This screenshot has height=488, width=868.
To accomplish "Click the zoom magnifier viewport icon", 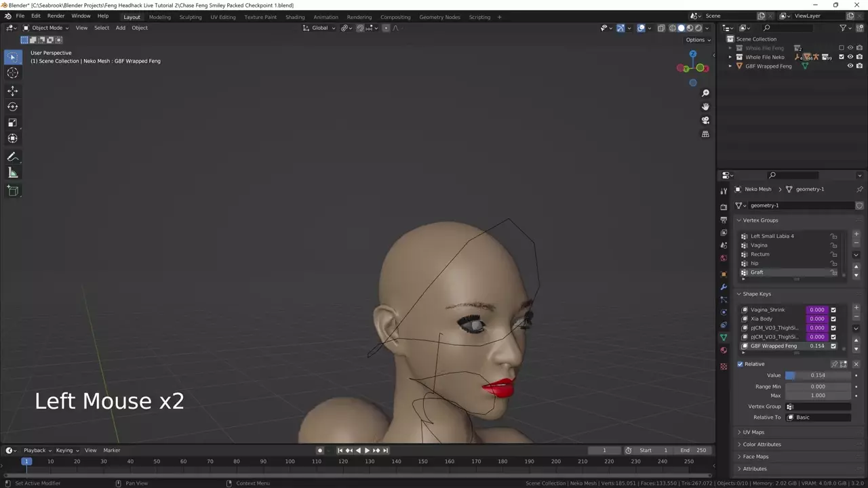I will point(705,93).
